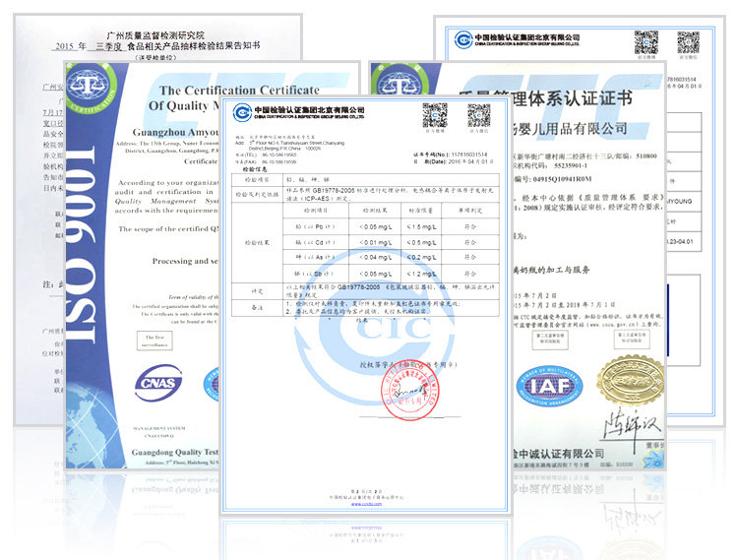Click the certificate No. '117816031514' on front report
This screenshot has width=738, height=560.
tap(469, 155)
